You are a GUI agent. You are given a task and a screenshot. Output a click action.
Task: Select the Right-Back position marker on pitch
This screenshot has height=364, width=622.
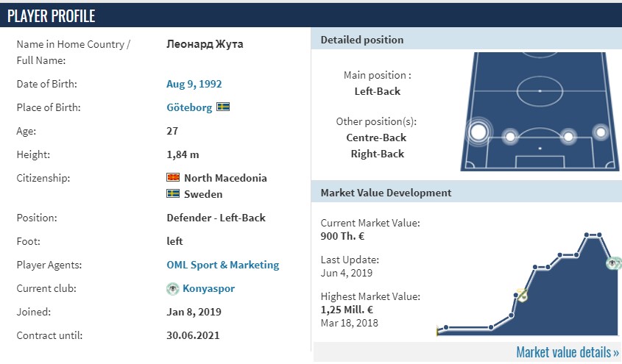[601, 132]
